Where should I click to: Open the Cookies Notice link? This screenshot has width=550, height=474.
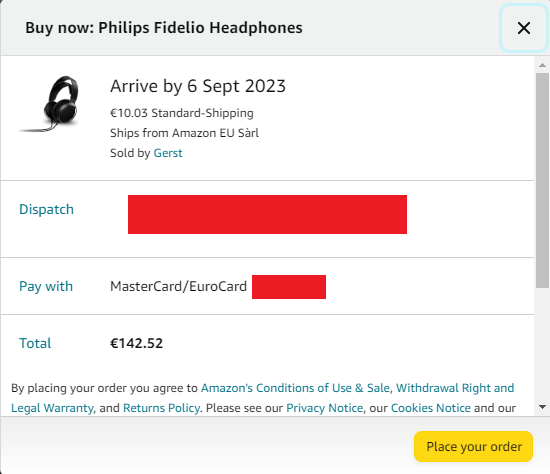pos(431,408)
